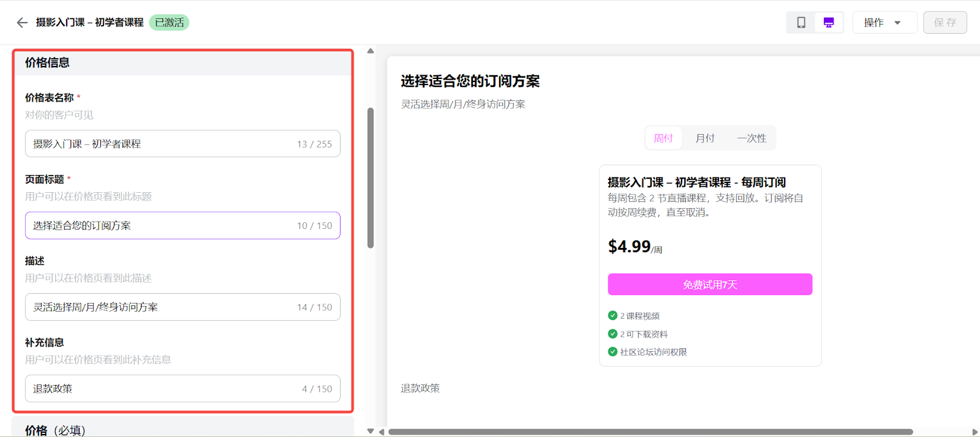Click green check beside 社区论坛访问权限
Image resolution: width=980 pixels, height=437 pixels.
pos(612,352)
